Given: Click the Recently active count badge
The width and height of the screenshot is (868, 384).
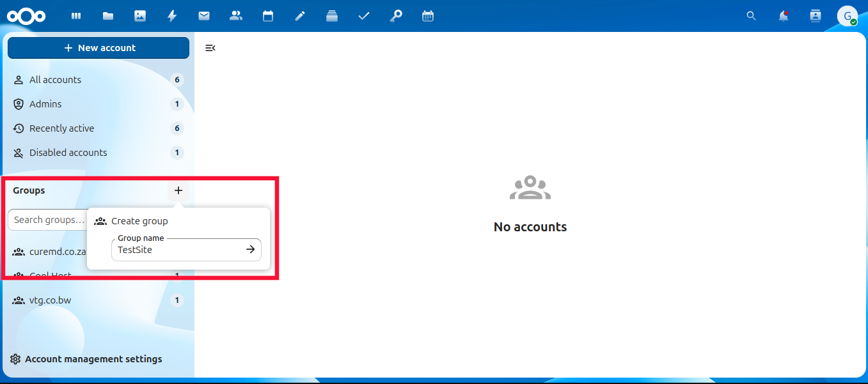Looking at the screenshot, I should (177, 128).
